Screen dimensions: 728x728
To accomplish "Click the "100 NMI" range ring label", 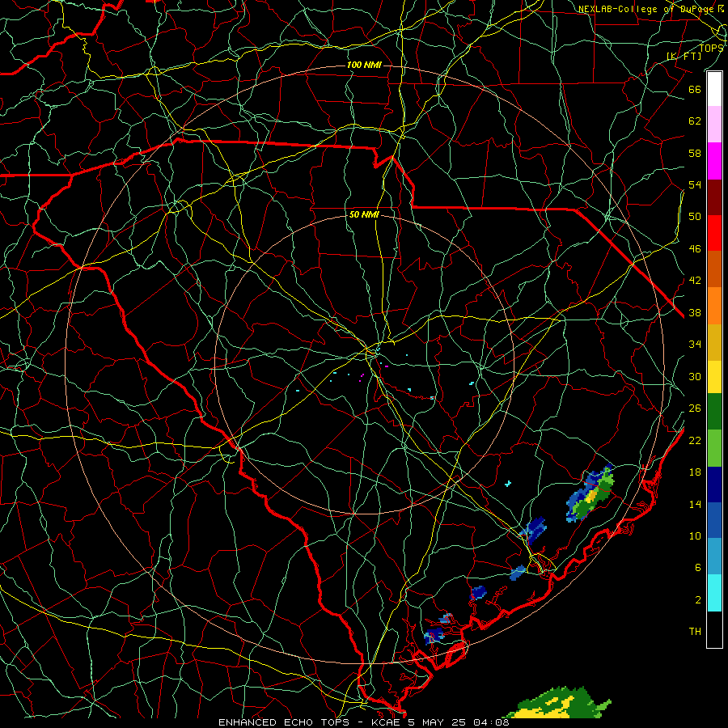I will [x=364, y=65].
